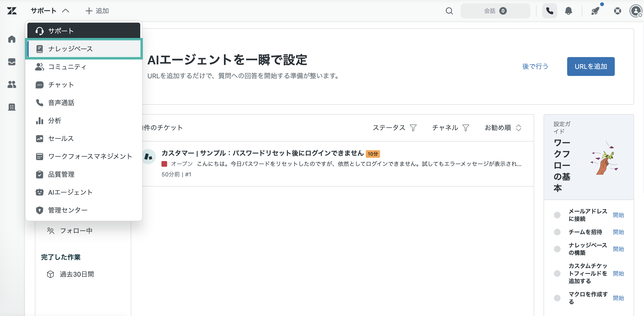Open the お勧め順 sort dropdown

click(x=503, y=128)
